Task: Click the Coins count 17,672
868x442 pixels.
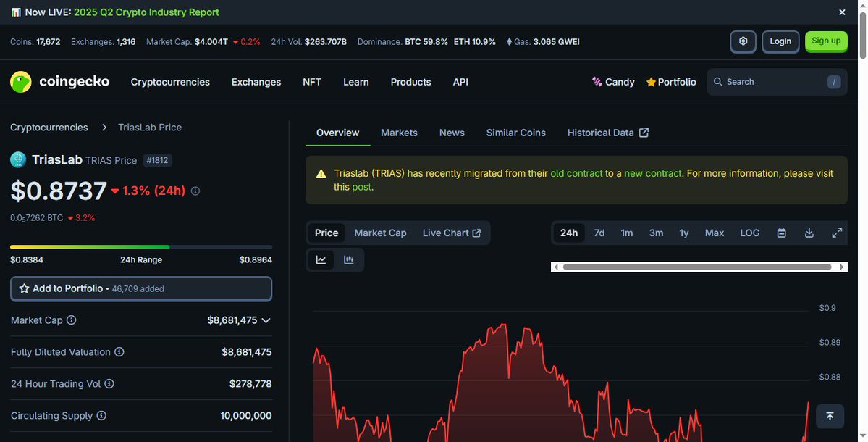Action: pos(49,41)
